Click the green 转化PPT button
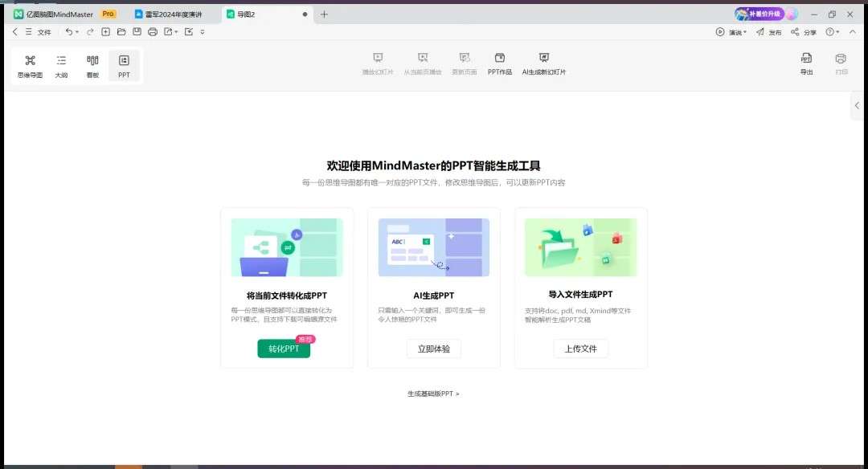This screenshot has width=868, height=469. (x=284, y=349)
